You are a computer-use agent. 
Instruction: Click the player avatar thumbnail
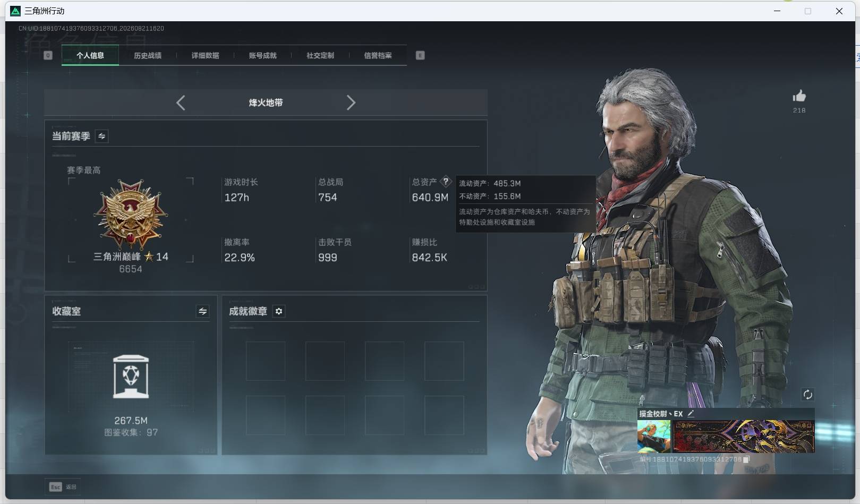click(x=654, y=437)
